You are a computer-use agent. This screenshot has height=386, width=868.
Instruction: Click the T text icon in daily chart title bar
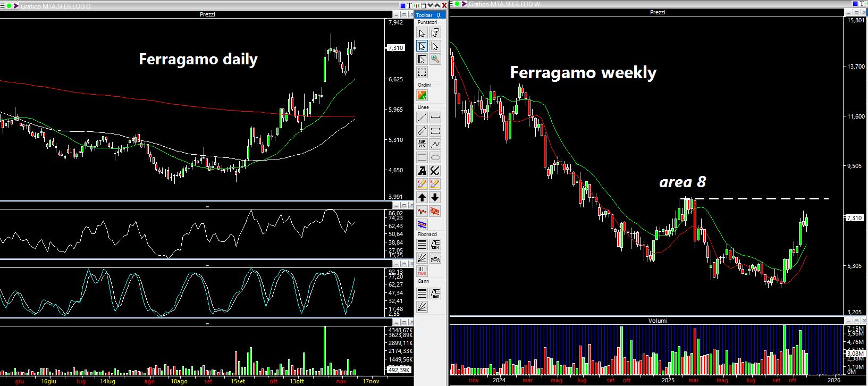(x=409, y=6)
